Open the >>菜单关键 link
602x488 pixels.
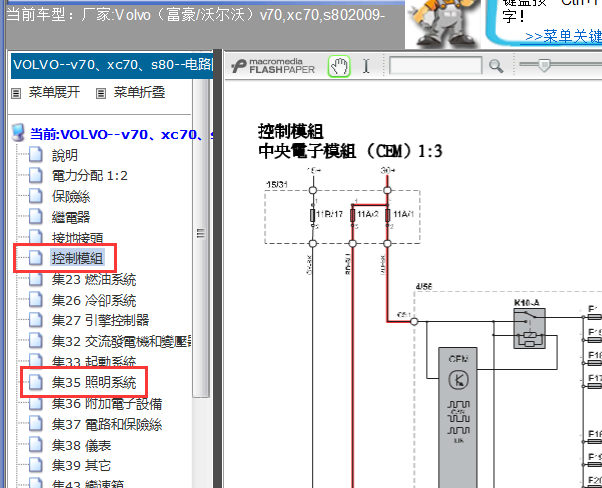coord(563,36)
